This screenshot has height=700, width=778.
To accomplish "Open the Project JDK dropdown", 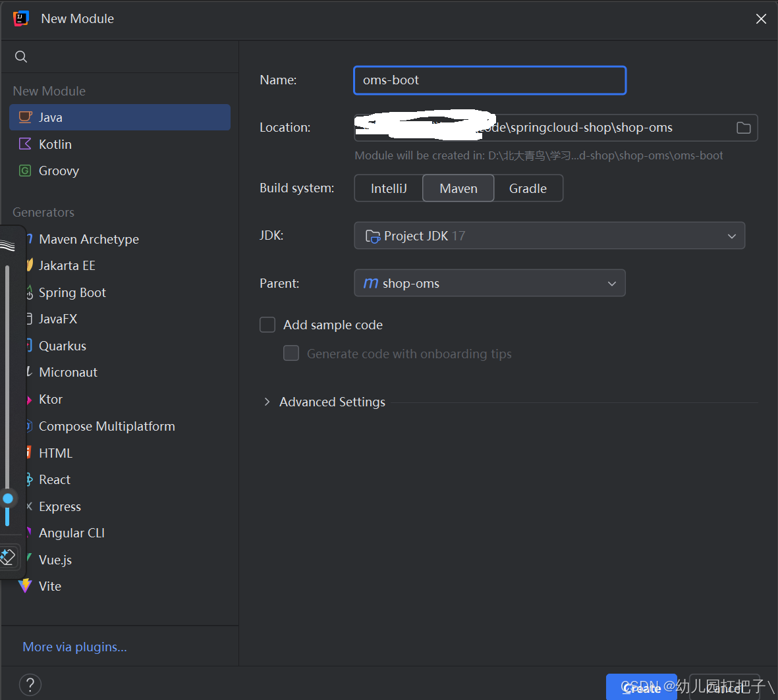I will tap(549, 236).
